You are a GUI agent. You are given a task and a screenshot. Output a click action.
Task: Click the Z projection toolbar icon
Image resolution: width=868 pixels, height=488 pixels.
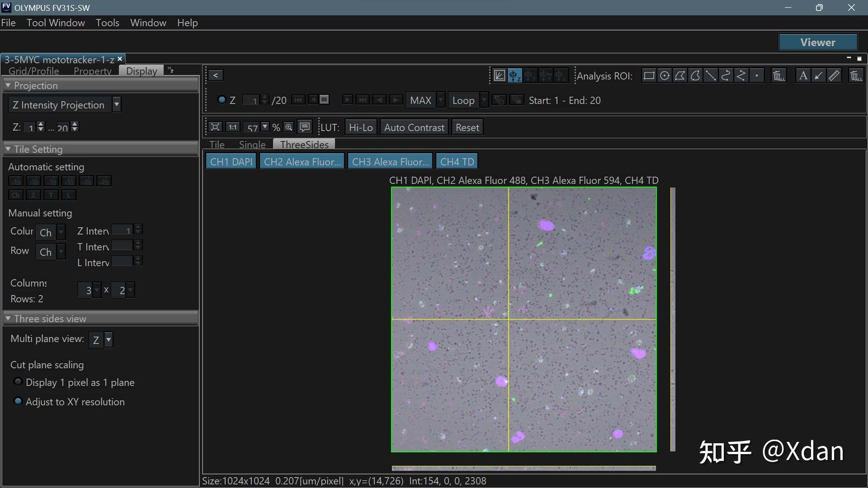click(515, 76)
